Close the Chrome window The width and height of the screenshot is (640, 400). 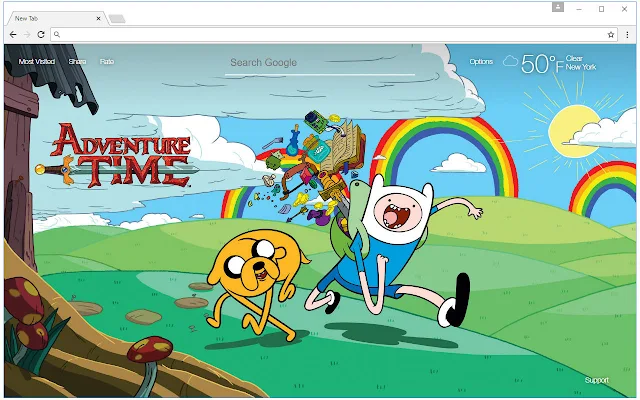coord(624,9)
